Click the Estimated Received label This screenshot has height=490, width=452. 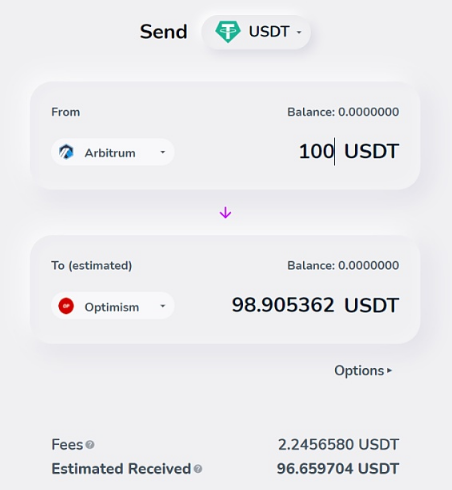(121, 469)
